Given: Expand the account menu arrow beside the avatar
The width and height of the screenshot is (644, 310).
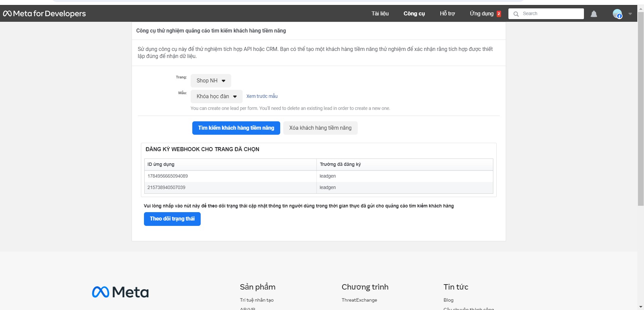Looking at the screenshot, I should click(x=630, y=14).
